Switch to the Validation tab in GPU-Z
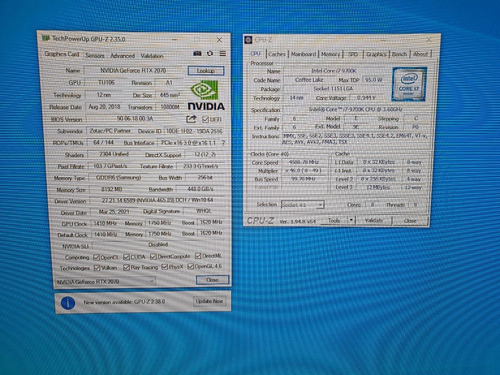 152,56
